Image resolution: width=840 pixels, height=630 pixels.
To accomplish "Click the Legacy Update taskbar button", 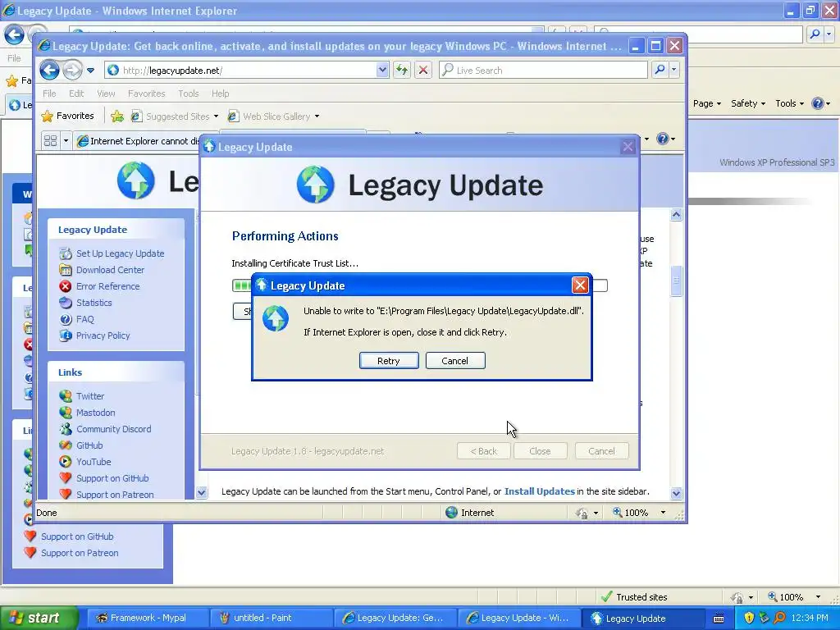I will [x=641, y=618].
